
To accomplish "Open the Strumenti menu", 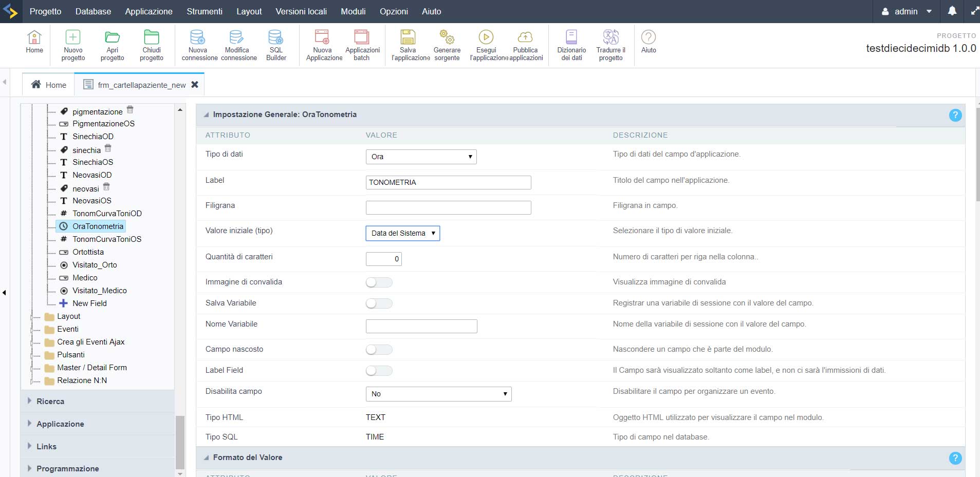I will (205, 11).
